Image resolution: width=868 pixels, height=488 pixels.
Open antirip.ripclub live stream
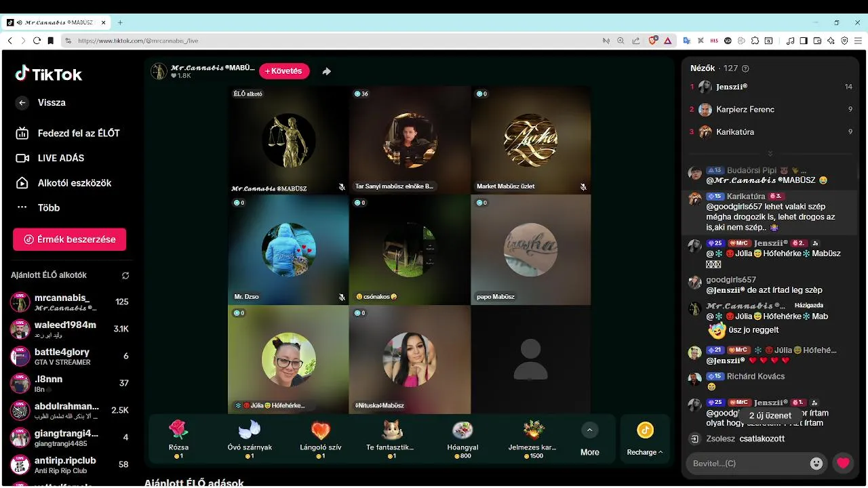click(69, 464)
